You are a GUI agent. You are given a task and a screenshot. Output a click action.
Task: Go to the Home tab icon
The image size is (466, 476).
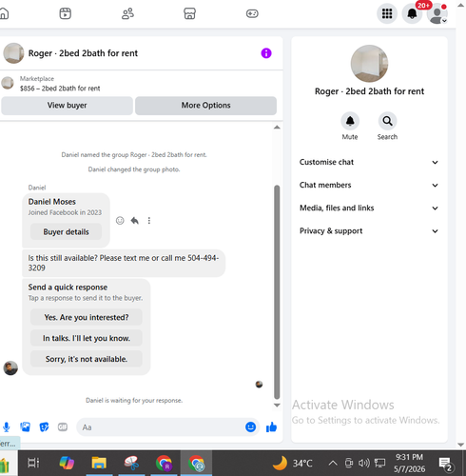point(4,13)
